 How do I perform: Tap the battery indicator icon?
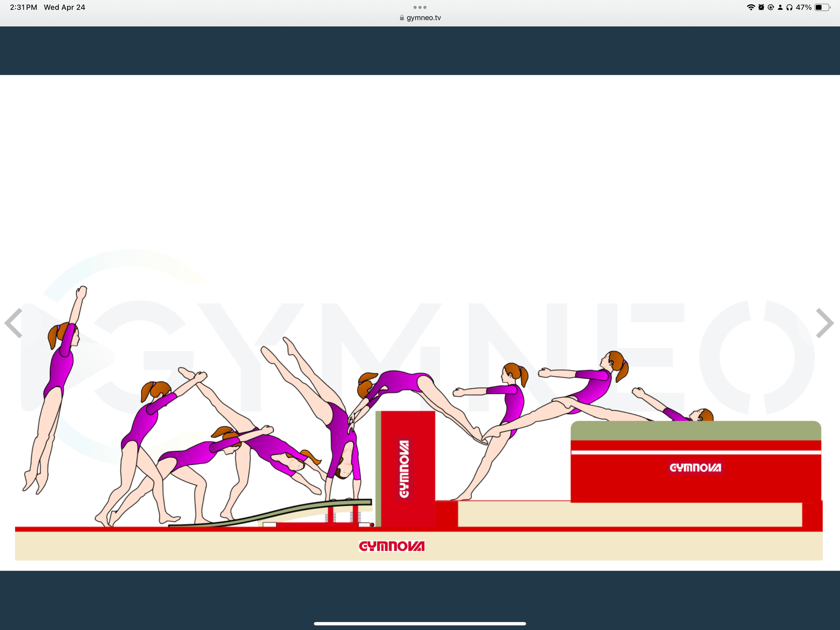coord(822,7)
